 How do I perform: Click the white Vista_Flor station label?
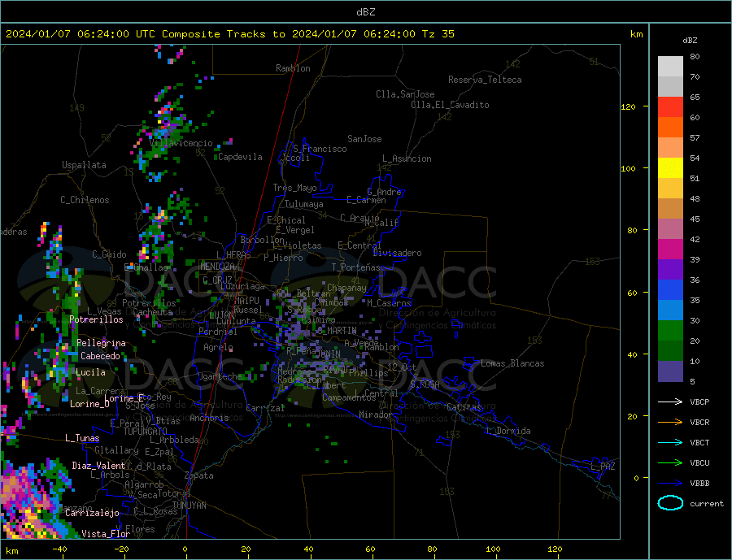[106, 534]
